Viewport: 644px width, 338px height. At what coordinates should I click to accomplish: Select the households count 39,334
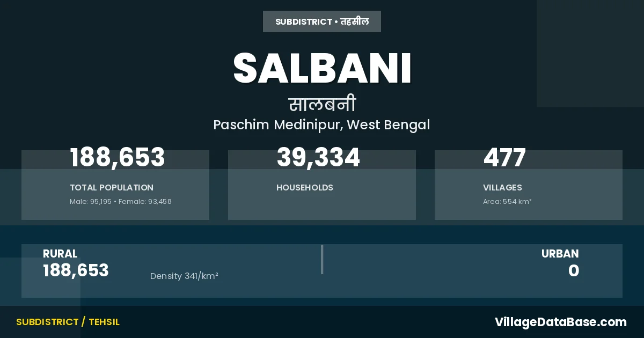pos(318,158)
